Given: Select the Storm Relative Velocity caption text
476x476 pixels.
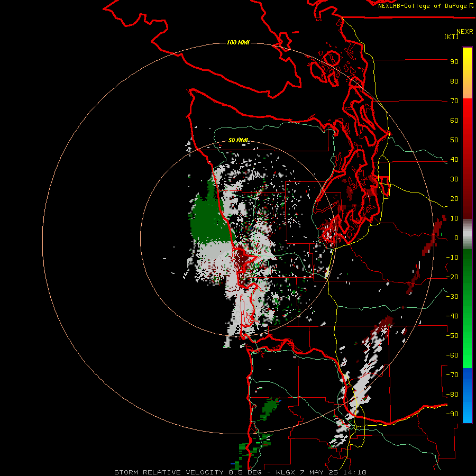Looking at the screenshot, I should tap(241, 472).
